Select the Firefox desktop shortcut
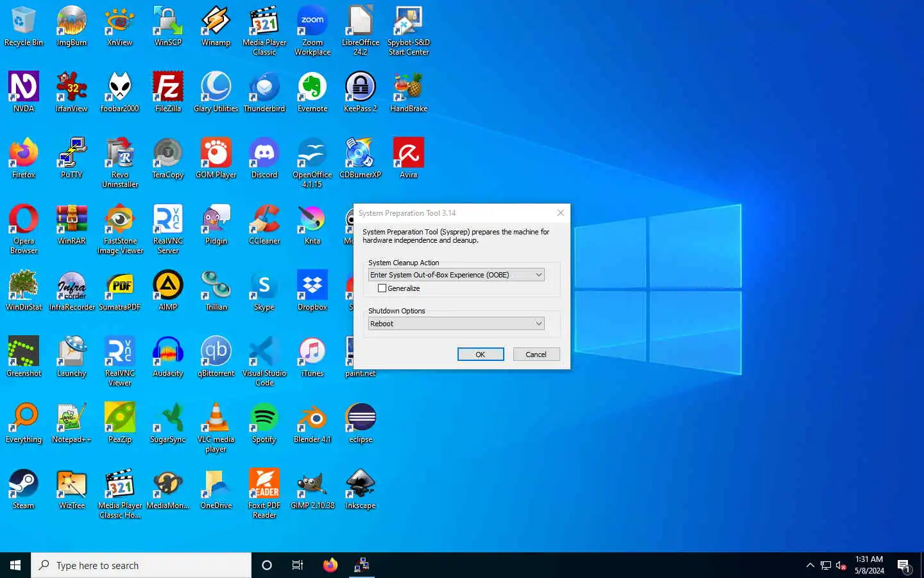This screenshot has width=924, height=578. 24,159
